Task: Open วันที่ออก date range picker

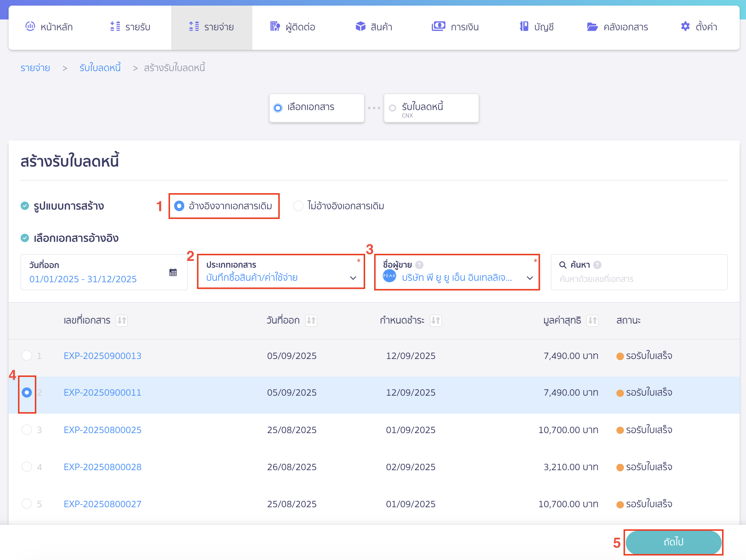Action: coord(83,279)
